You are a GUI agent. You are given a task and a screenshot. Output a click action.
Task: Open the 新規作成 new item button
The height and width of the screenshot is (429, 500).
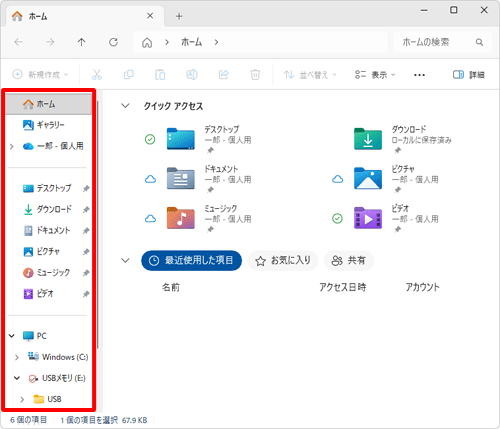pos(40,75)
